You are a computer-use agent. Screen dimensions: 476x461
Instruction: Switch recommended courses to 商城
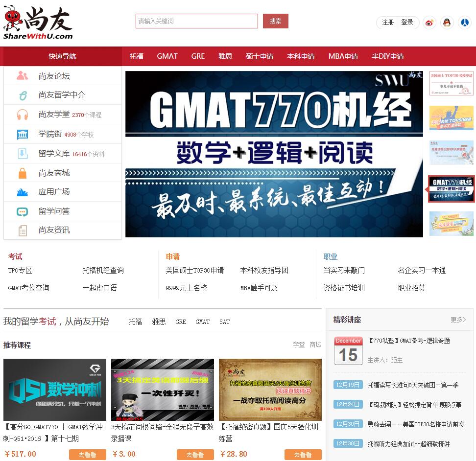(x=315, y=345)
